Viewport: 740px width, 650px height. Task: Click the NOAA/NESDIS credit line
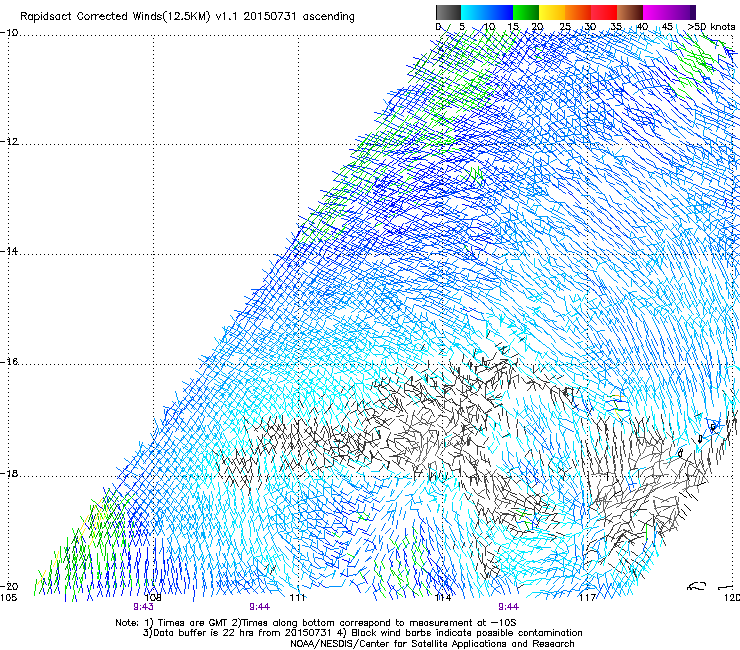(432, 644)
